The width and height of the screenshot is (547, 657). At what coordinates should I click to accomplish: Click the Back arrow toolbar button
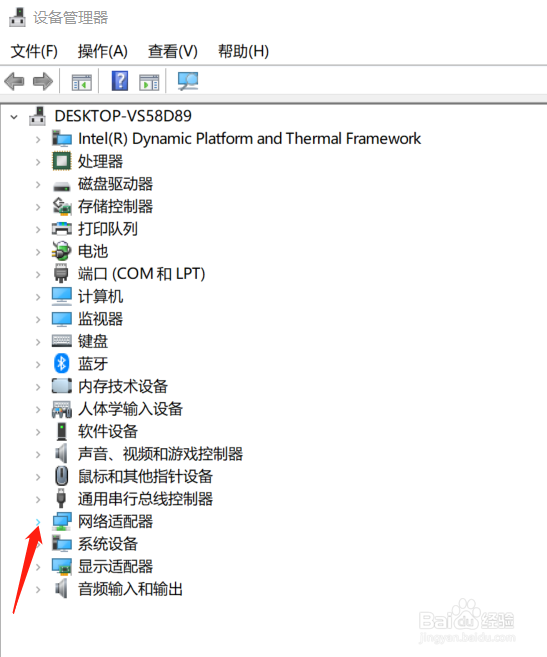14,81
